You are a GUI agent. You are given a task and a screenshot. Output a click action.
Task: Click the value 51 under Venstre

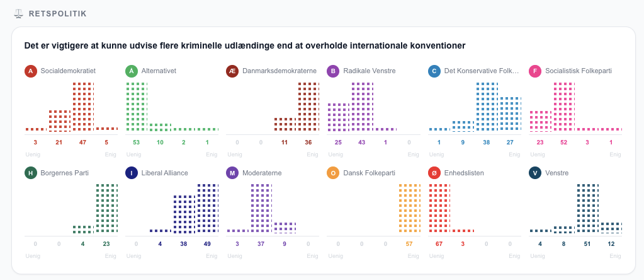(587, 244)
